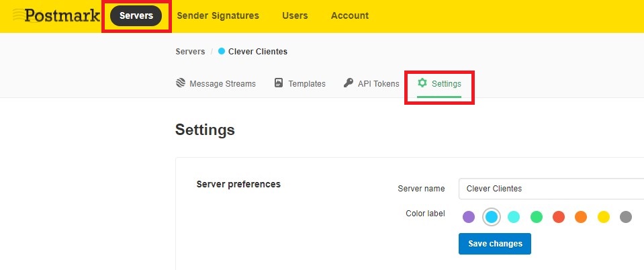The width and height of the screenshot is (644, 270).
Task: Click the Message Streams icon
Action: coord(181,83)
